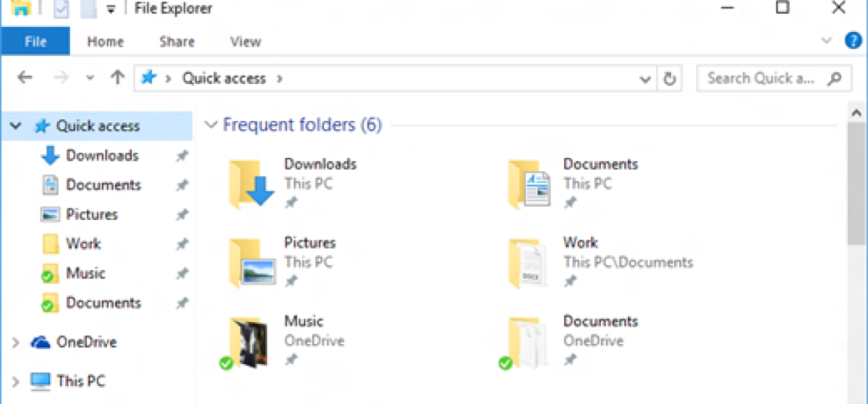Image resolution: width=868 pixels, height=404 pixels.
Task: Click the Music synced folder icon in sidebar
Action: [49, 274]
